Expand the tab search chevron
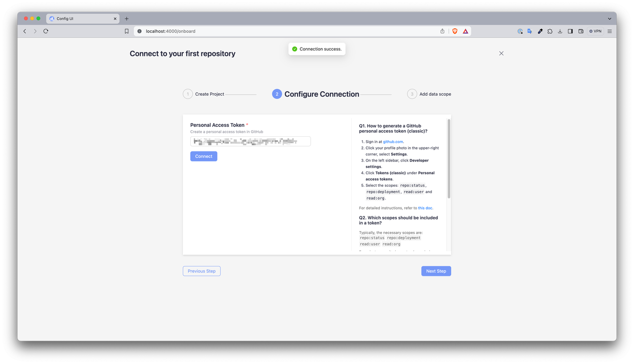Viewport: 634px width, 364px height. pos(610,19)
